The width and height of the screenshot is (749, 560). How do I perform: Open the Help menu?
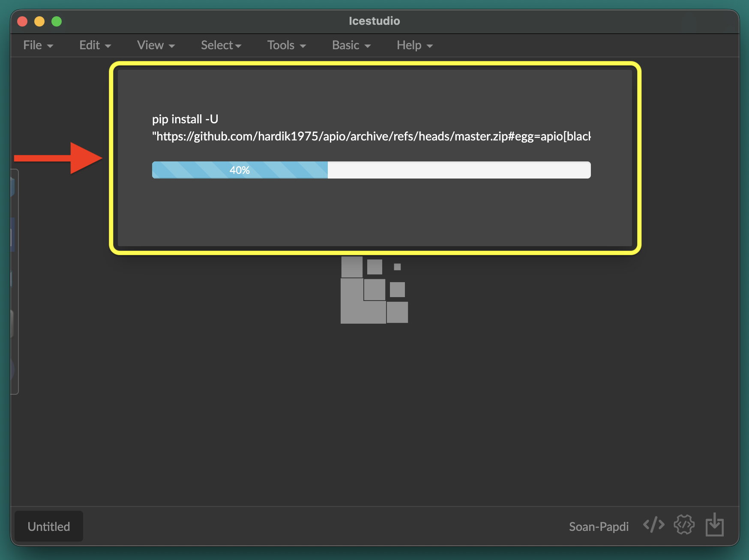click(415, 45)
